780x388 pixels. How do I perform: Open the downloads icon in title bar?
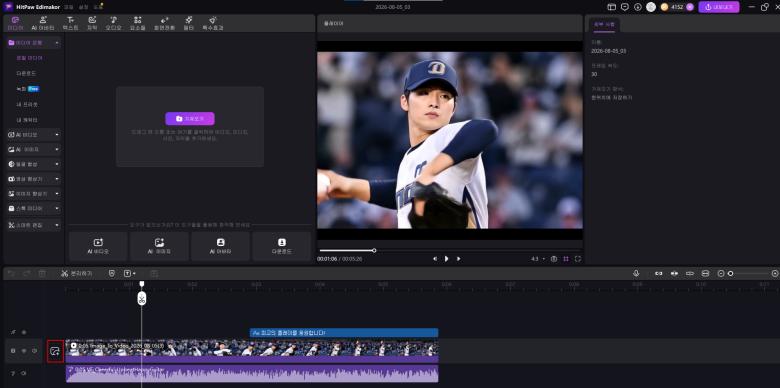coord(638,7)
